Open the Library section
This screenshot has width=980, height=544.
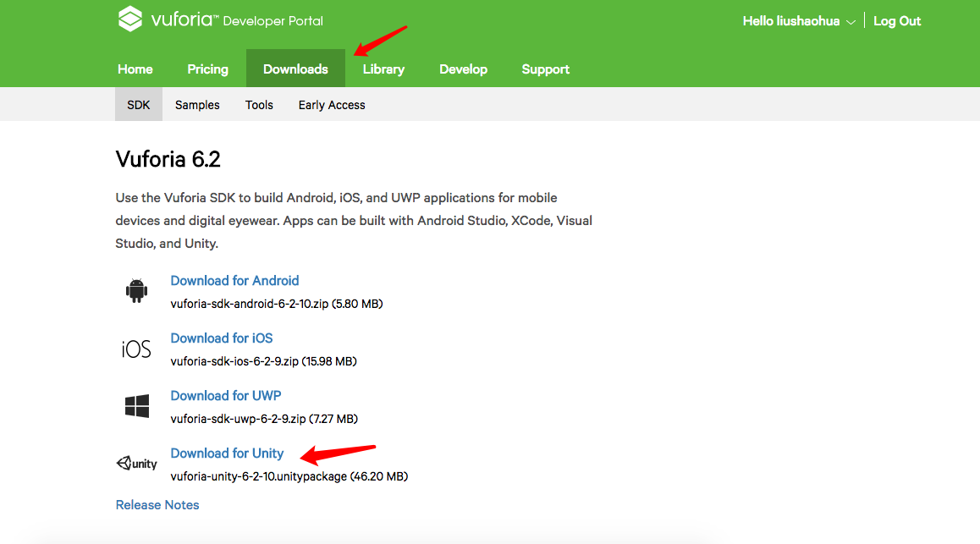[x=383, y=69]
